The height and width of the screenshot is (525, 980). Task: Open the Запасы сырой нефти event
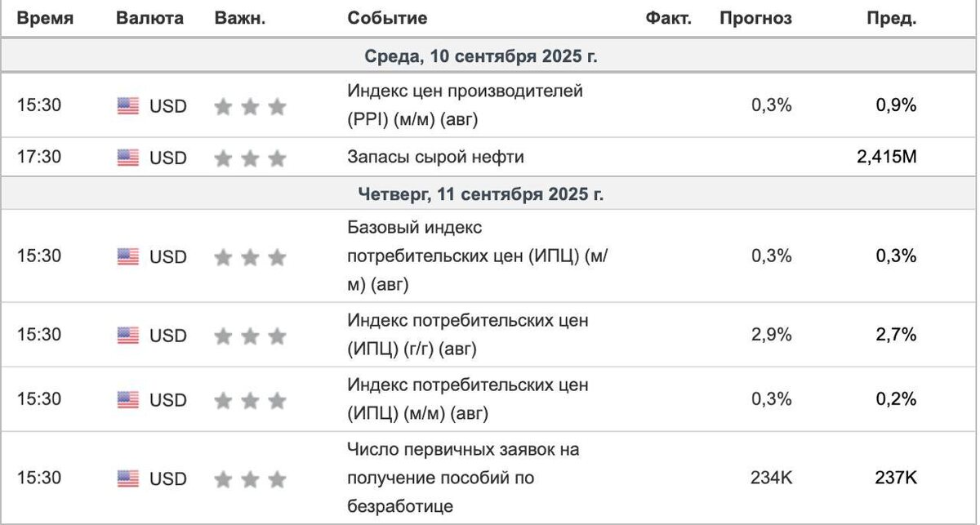tap(435, 158)
